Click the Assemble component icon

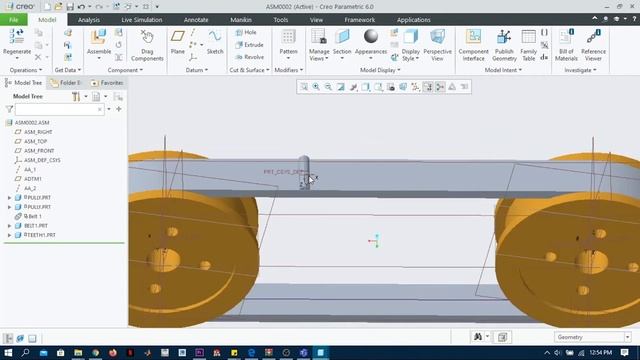click(98, 37)
